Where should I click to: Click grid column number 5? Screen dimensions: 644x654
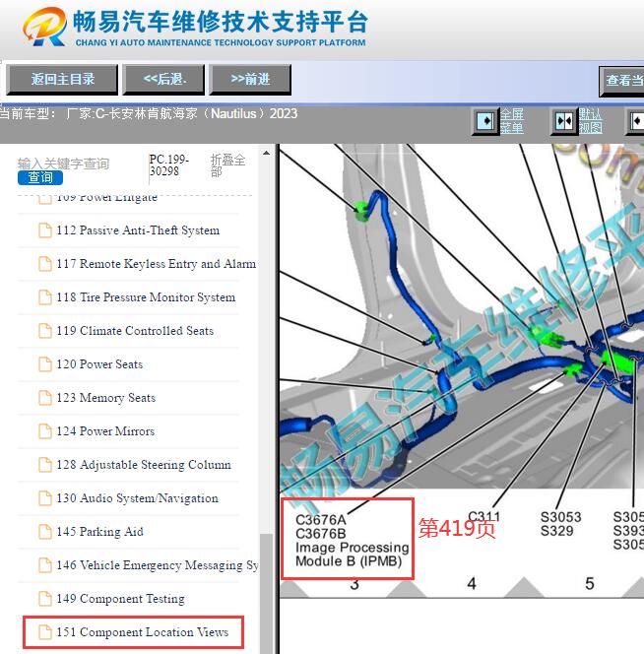[x=590, y=583]
